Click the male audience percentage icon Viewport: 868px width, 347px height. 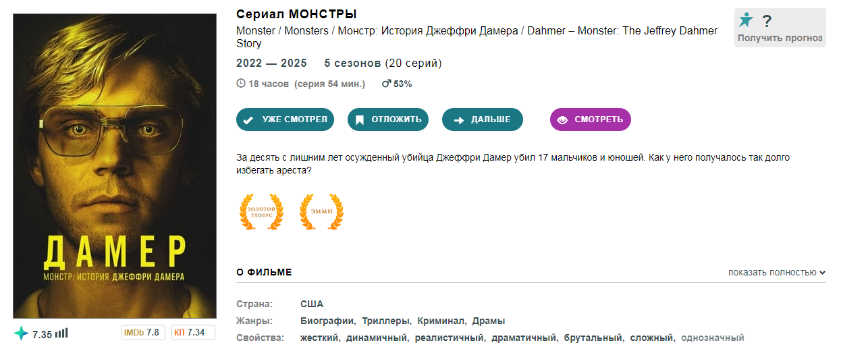point(386,84)
